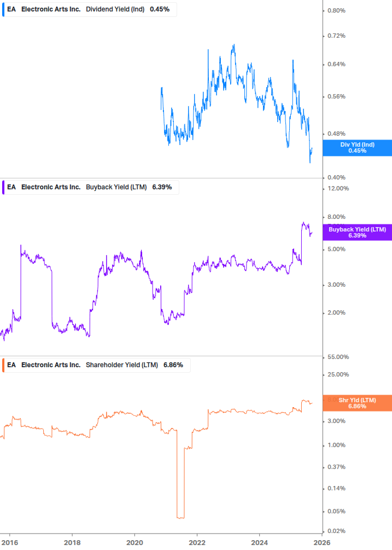
Task: Click the 0.80% dividend axis value
Action: coord(336,10)
